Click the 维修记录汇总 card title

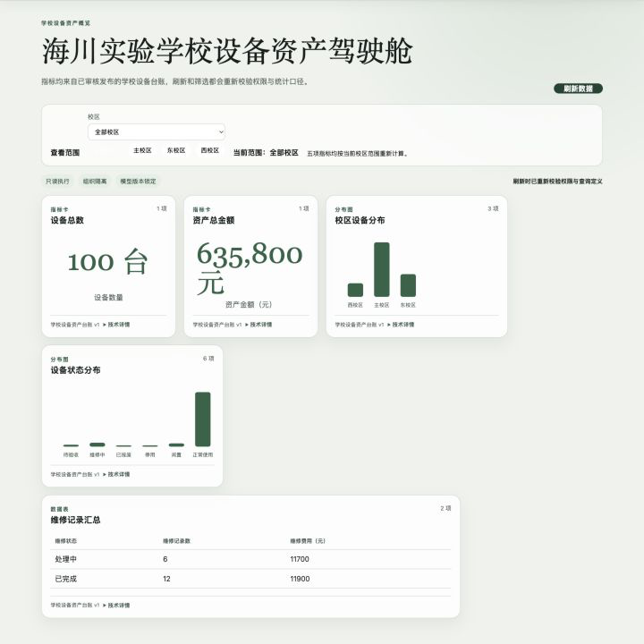coord(75,520)
